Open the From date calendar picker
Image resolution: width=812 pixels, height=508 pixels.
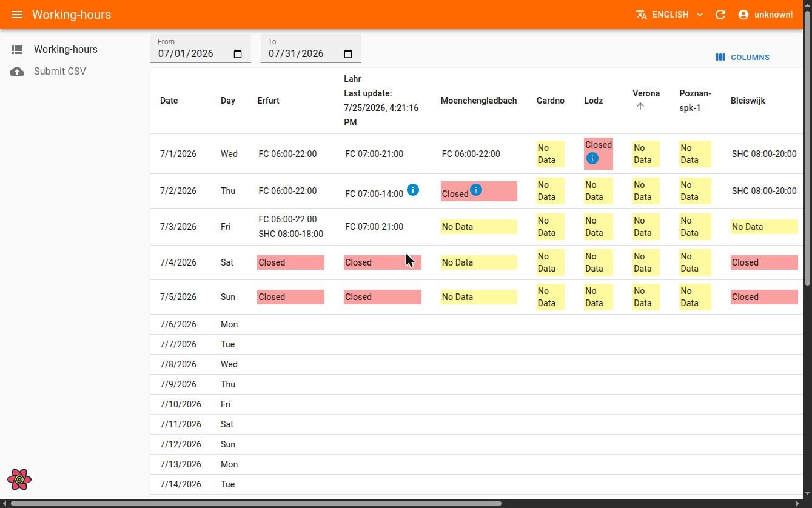pos(238,54)
